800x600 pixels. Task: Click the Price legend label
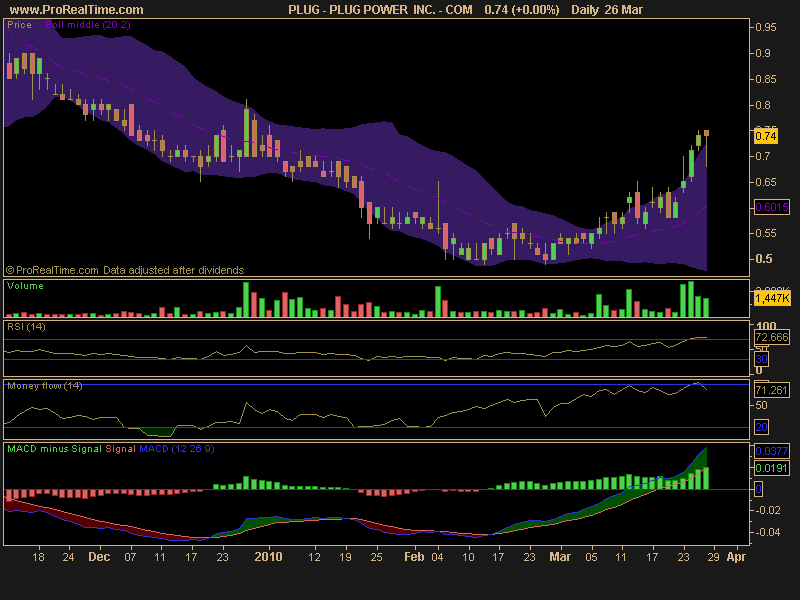pyautogui.click(x=19, y=24)
